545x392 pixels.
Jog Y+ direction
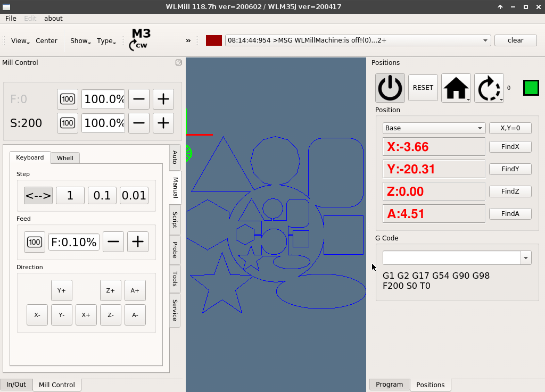pos(62,290)
